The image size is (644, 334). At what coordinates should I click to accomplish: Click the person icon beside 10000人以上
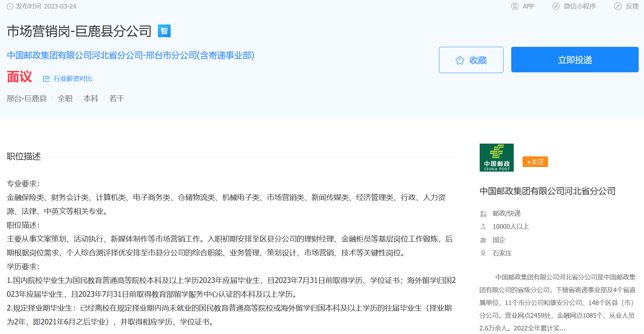point(483,227)
